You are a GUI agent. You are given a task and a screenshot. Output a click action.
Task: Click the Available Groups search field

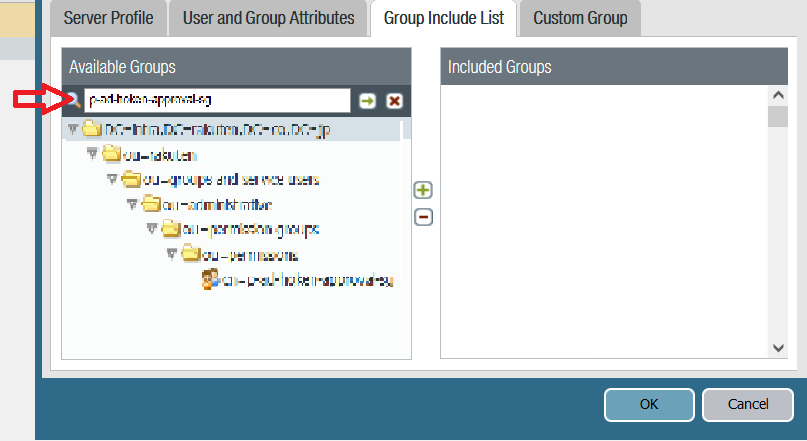217,100
